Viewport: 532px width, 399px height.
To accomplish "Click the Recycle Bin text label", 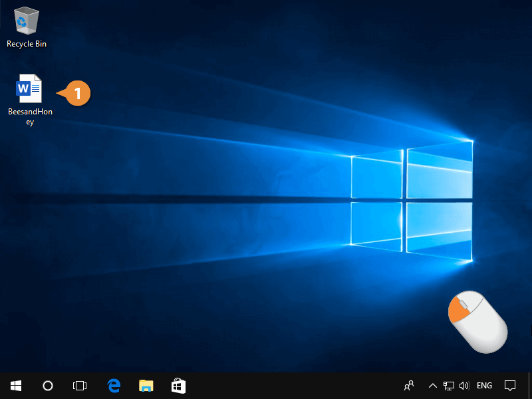I will click(27, 44).
